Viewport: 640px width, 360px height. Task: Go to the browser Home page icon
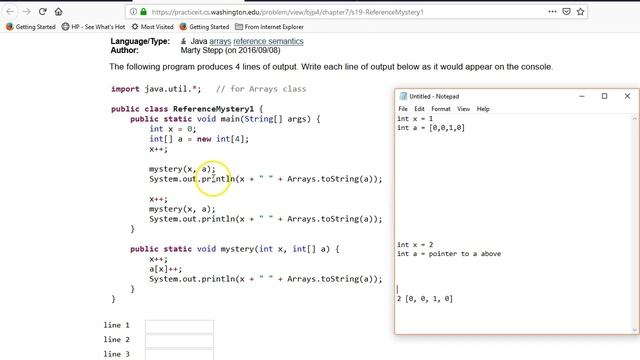tap(58, 11)
